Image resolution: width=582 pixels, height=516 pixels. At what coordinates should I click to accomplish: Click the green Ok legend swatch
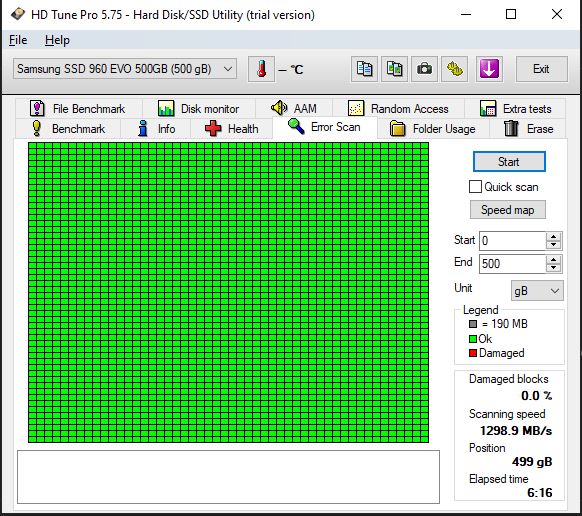473,339
